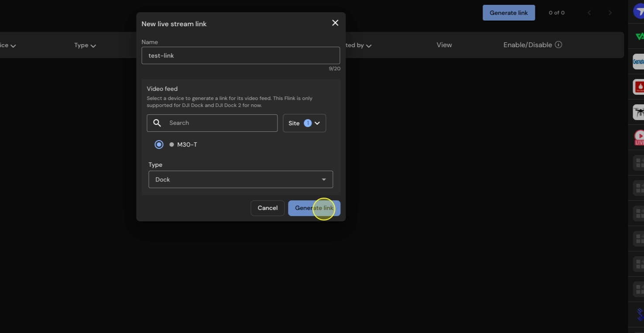The width and height of the screenshot is (644, 333).
Task: Select the M30-T device radio button
Action: coord(159,144)
